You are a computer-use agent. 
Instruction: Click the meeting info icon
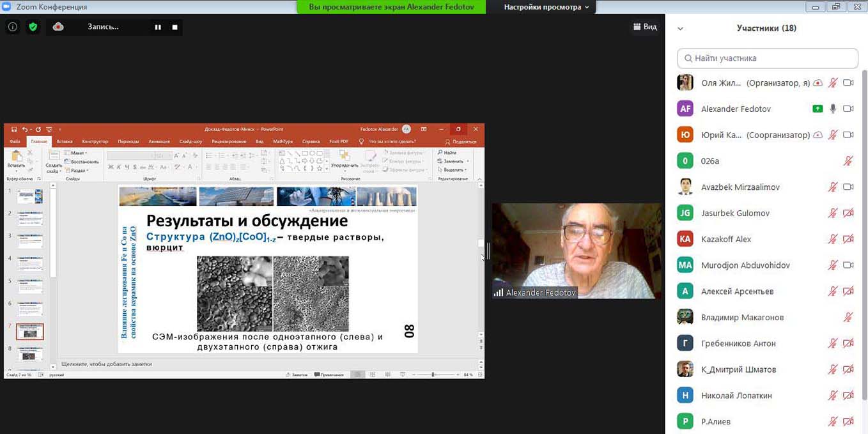pos(12,27)
